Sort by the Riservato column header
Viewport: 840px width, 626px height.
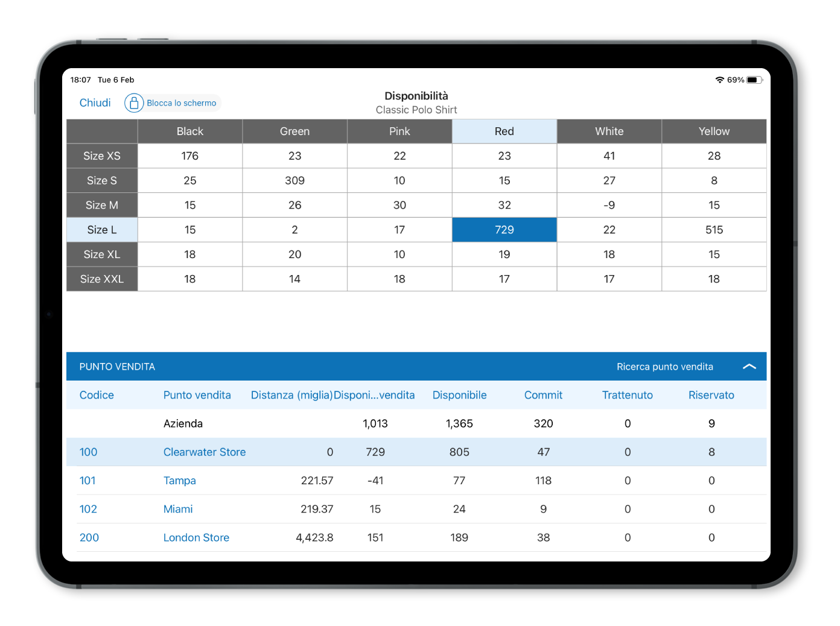[711, 395]
